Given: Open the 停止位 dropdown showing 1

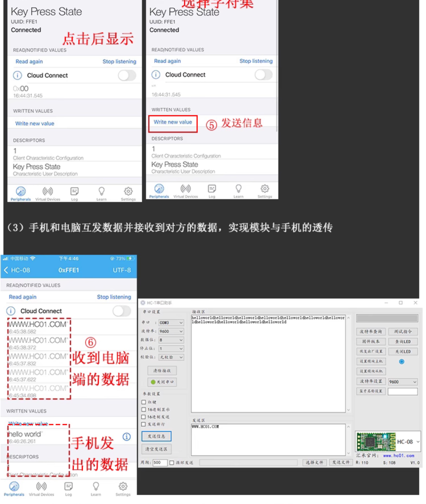Looking at the screenshot, I should click(x=171, y=348).
